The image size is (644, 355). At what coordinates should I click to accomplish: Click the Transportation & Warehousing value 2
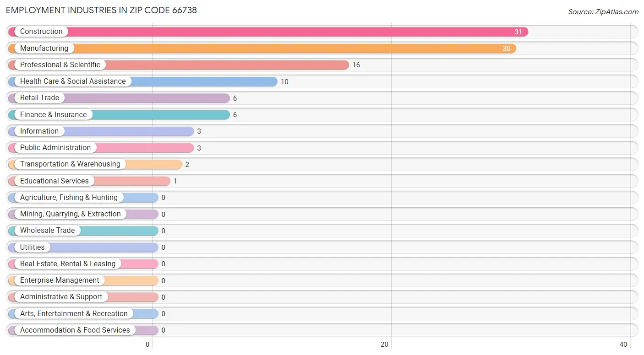click(x=187, y=165)
